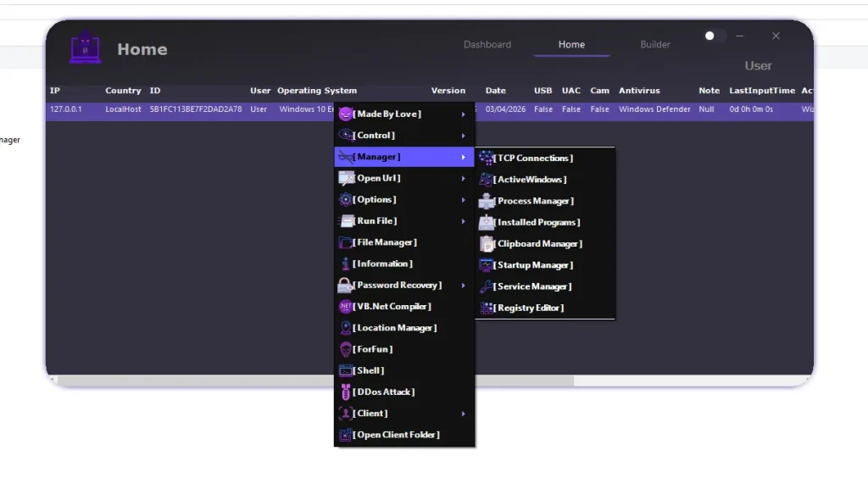Expand the Client submenu arrow
868x489 pixels.
coord(464,413)
